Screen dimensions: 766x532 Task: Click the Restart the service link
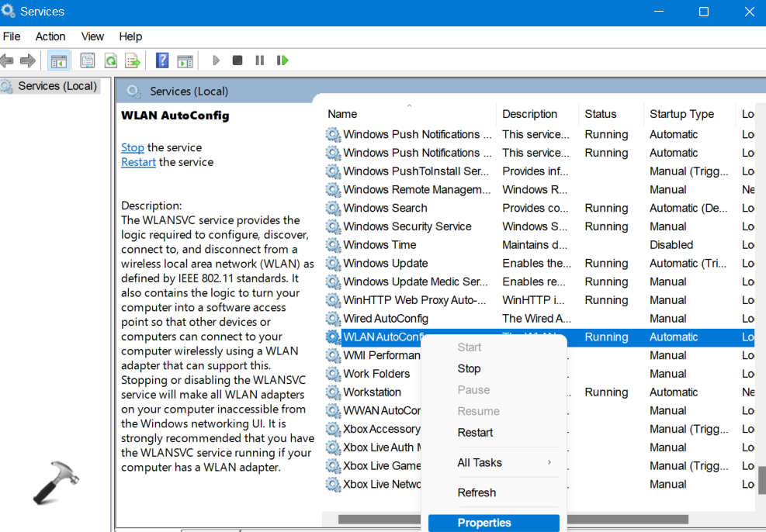click(x=138, y=162)
